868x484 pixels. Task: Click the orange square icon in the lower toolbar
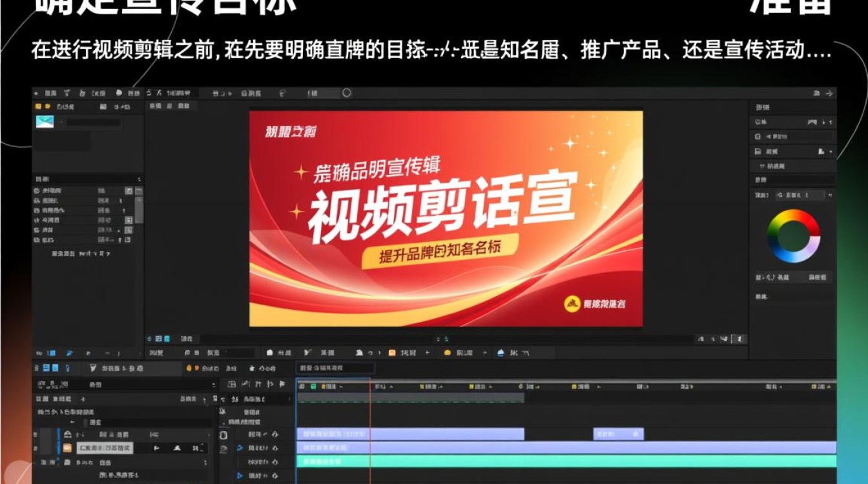tap(391, 353)
